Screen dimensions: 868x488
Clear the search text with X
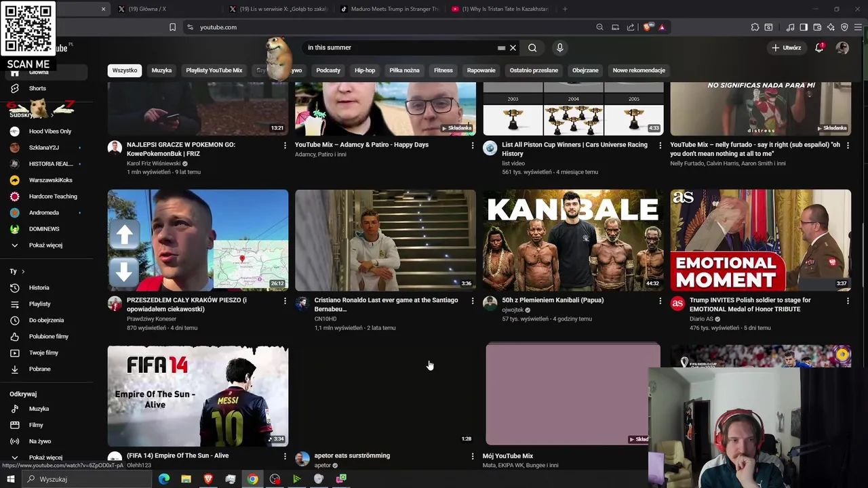pyautogui.click(x=513, y=47)
